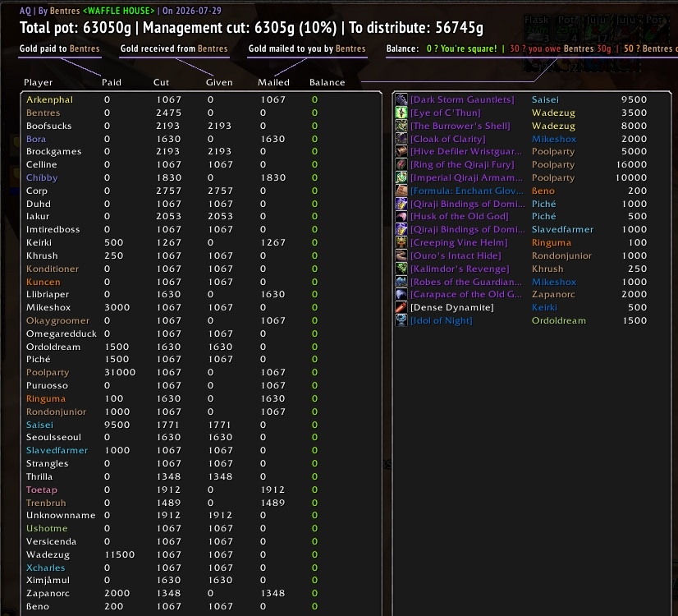Viewport: 678px width, 616px height.
Task: Click Poolparty's paid amount 31000
Action: (120, 372)
